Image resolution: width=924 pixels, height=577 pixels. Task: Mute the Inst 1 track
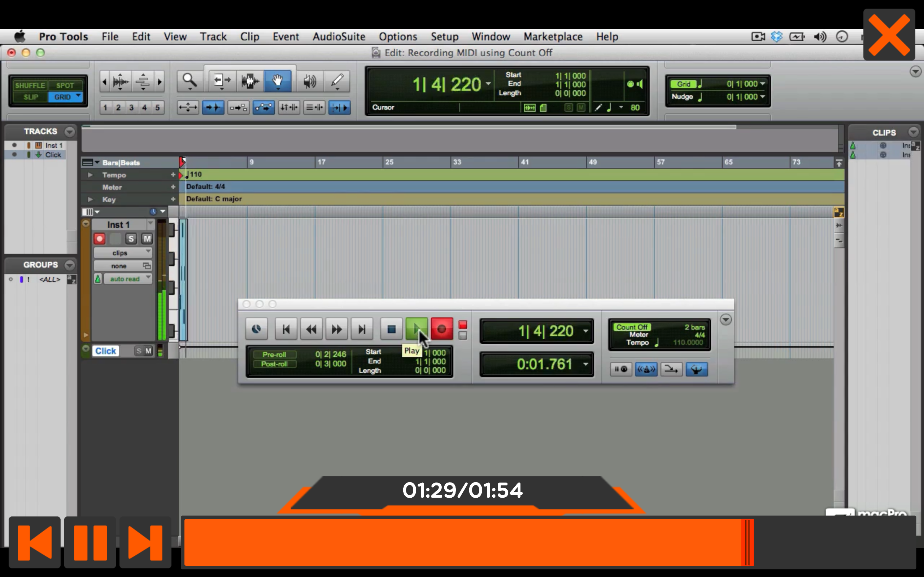(x=147, y=238)
